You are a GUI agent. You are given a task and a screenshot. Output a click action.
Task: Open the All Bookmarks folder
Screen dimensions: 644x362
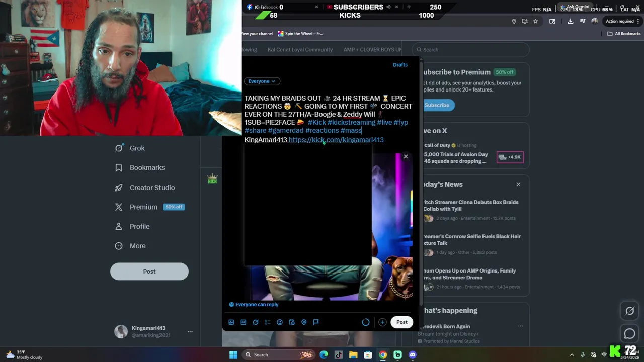[624, 34]
